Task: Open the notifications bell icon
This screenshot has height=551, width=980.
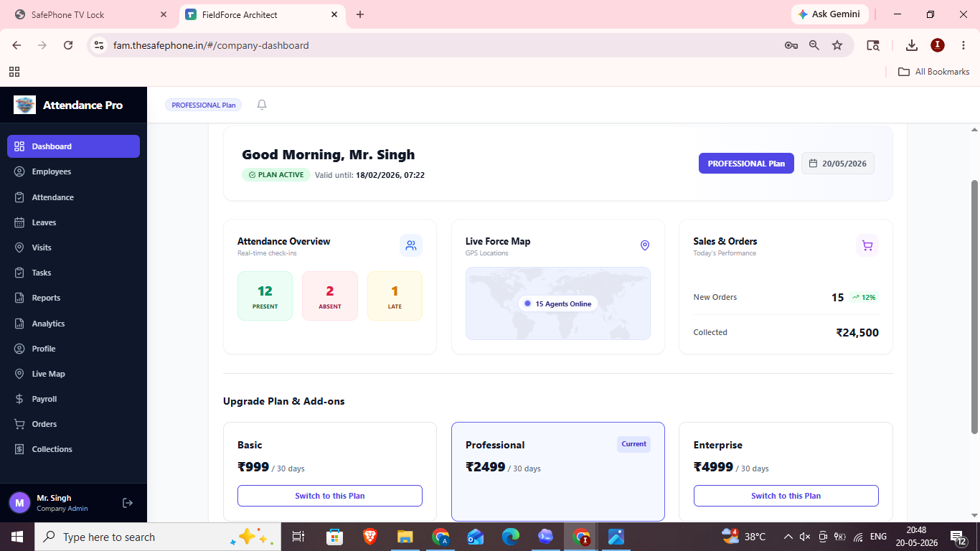Action: pos(262,105)
